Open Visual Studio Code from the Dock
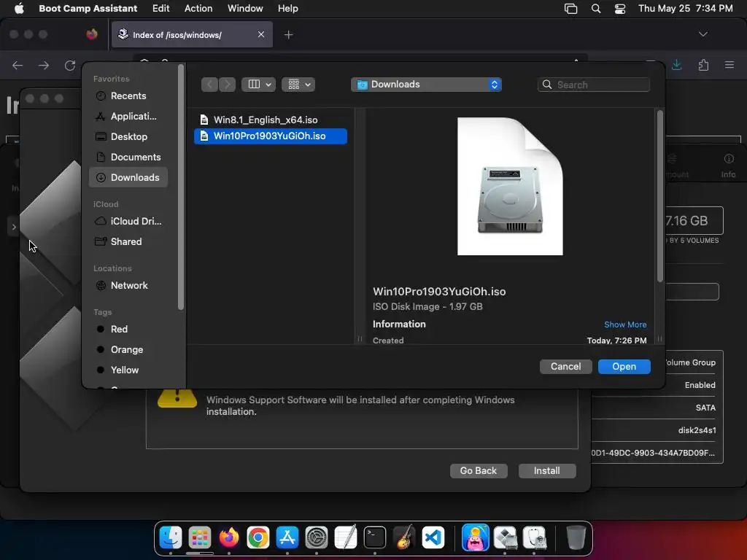747x560 pixels. click(x=433, y=537)
